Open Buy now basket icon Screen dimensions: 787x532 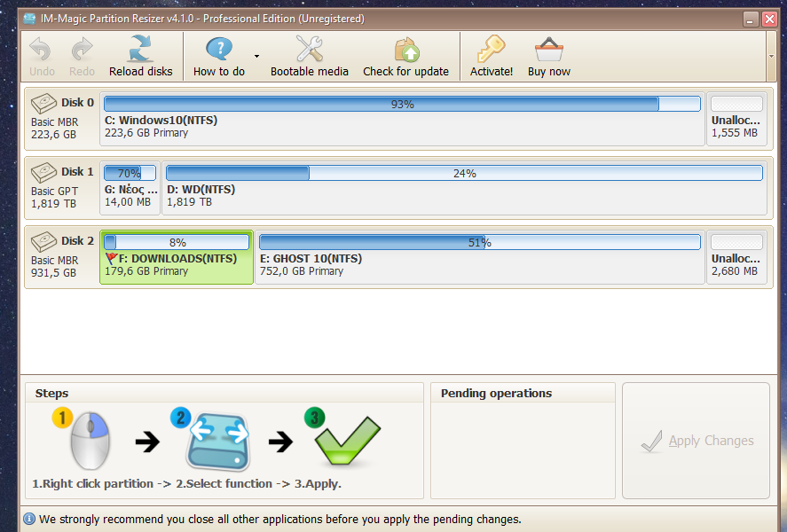548,50
